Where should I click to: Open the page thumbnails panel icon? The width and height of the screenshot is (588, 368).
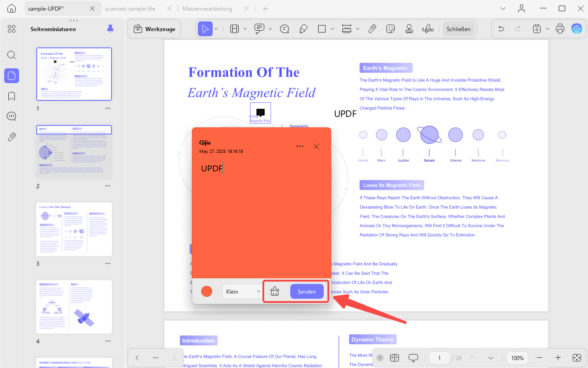(12, 76)
